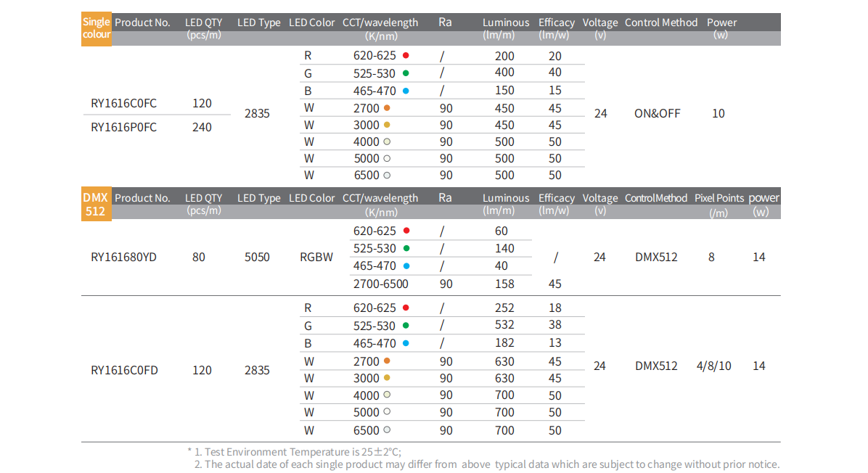Click the orange "Single colour" table label
Image resolution: width=868 pixels, height=473 pixels.
point(97,28)
